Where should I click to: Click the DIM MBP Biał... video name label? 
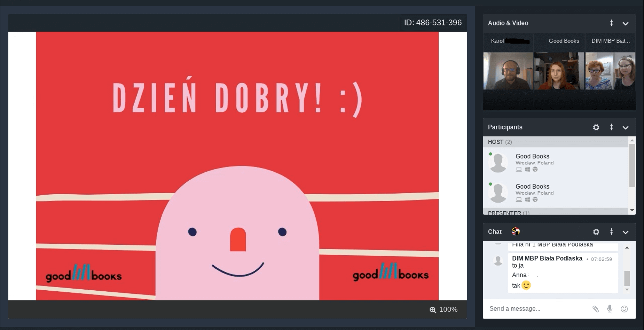[611, 41]
